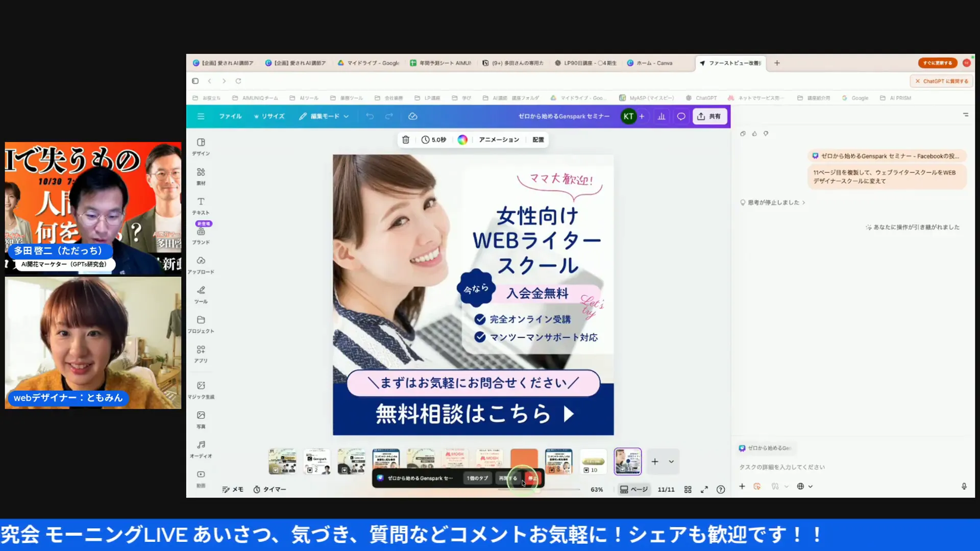Select the 写真 sidebar icon
This screenshot has height=551, width=980.
point(201,418)
